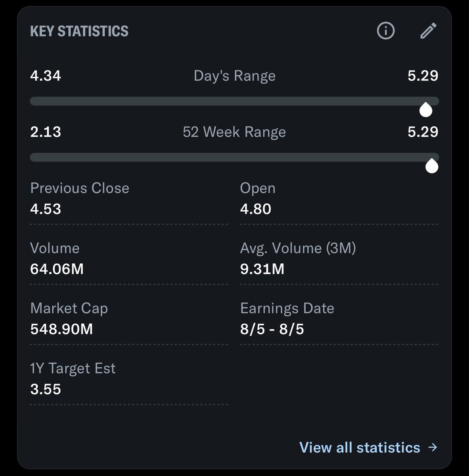Select the Previous Close value 4.53

pyautogui.click(x=46, y=209)
